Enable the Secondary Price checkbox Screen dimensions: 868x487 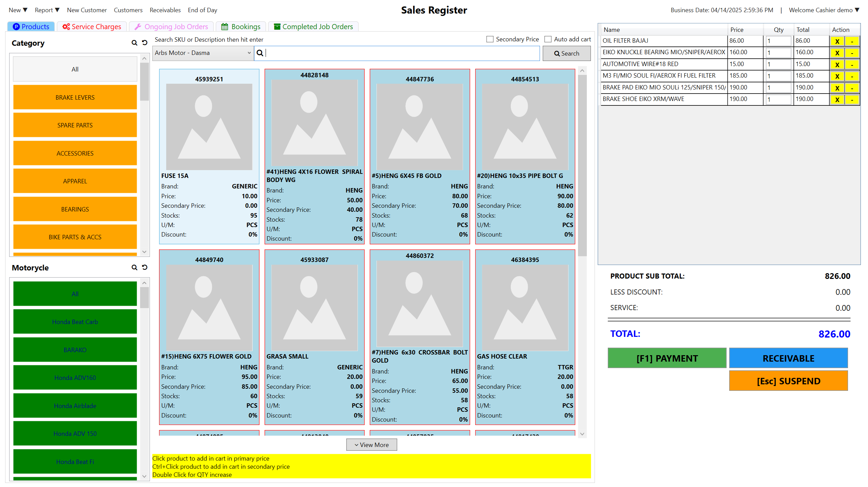click(490, 39)
